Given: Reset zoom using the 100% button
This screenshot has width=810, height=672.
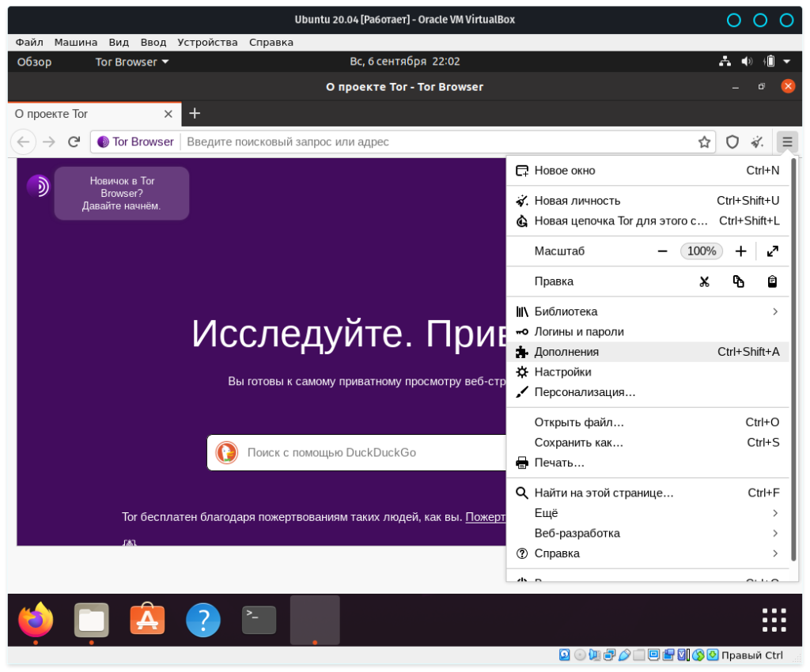Looking at the screenshot, I should (x=701, y=251).
